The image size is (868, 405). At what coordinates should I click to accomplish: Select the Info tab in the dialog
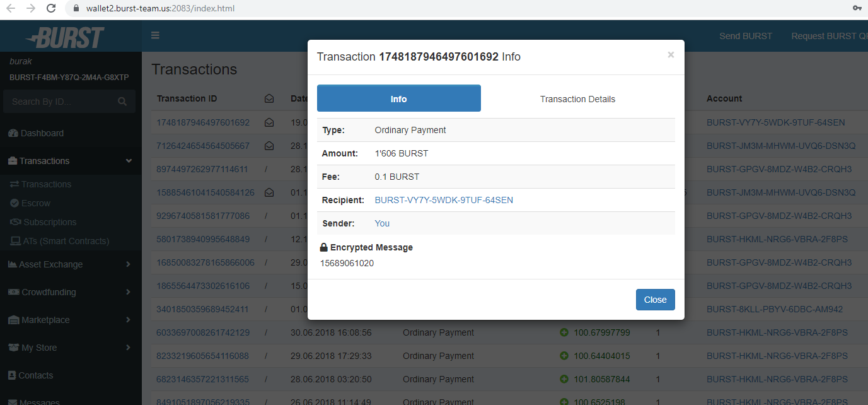point(399,98)
